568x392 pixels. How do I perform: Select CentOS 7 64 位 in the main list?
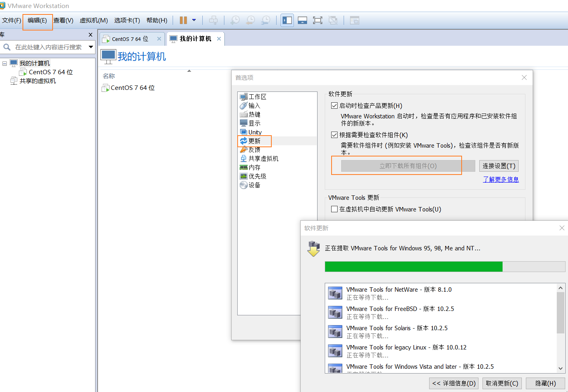pyautogui.click(x=132, y=88)
